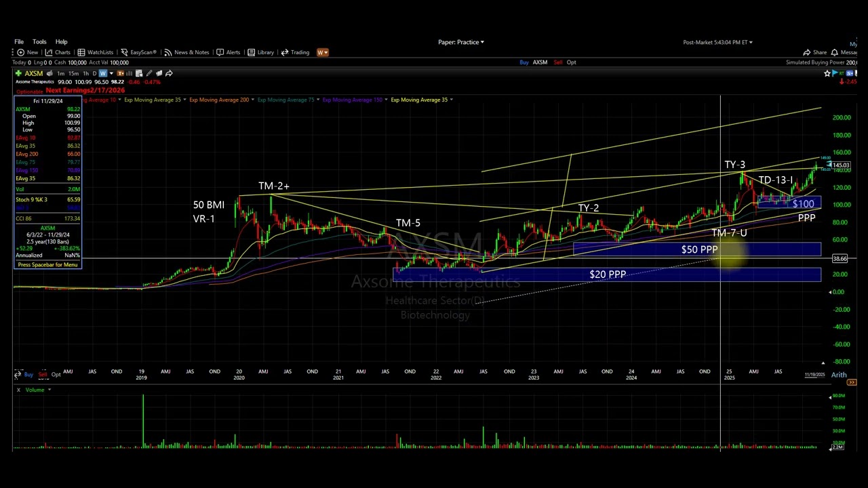Open WatchLists from the toolbar

point(96,52)
